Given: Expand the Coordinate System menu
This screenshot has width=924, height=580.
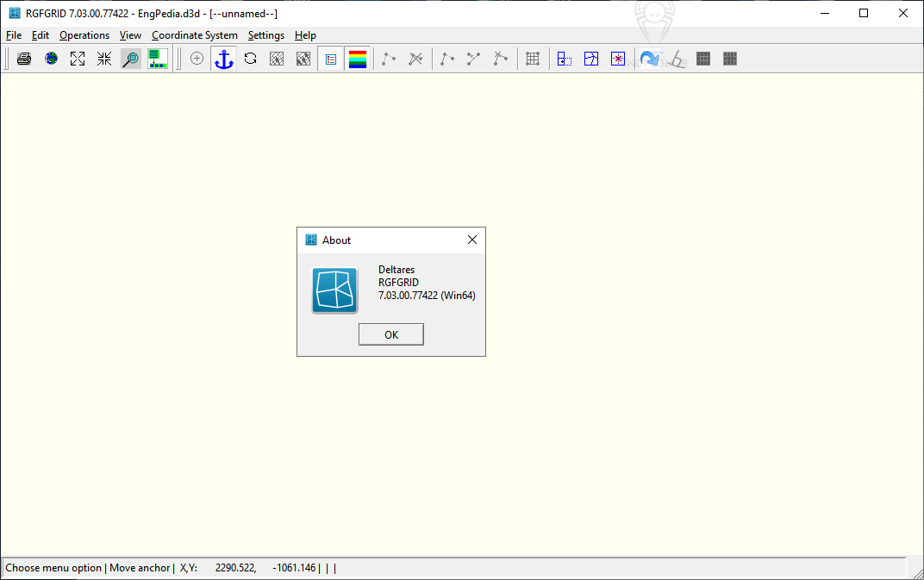Looking at the screenshot, I should pyautogui.click(x=195, y=35).
